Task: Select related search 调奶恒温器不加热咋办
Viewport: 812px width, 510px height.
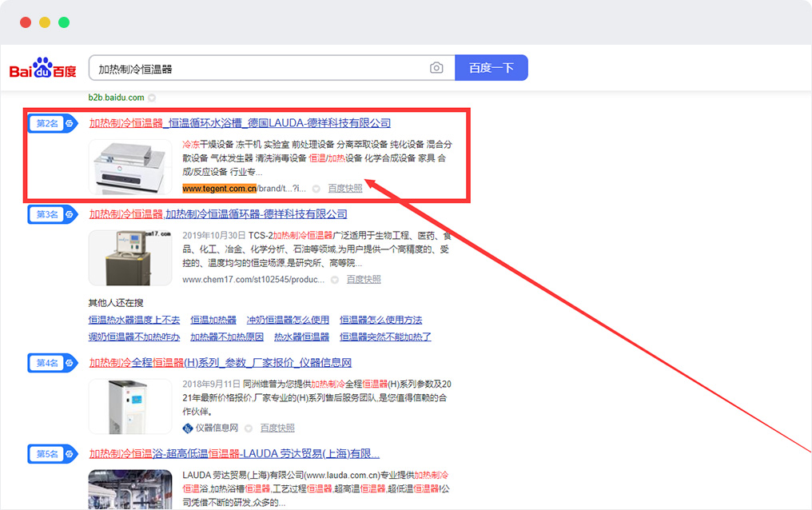Action: (134, 337)
